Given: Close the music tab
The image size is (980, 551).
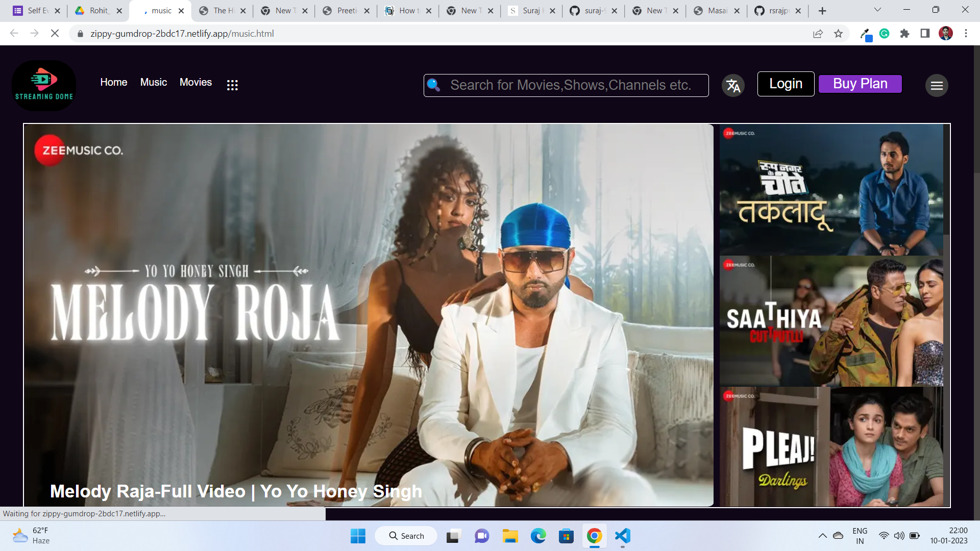Looking at the screenshot, I should [181, 11].
